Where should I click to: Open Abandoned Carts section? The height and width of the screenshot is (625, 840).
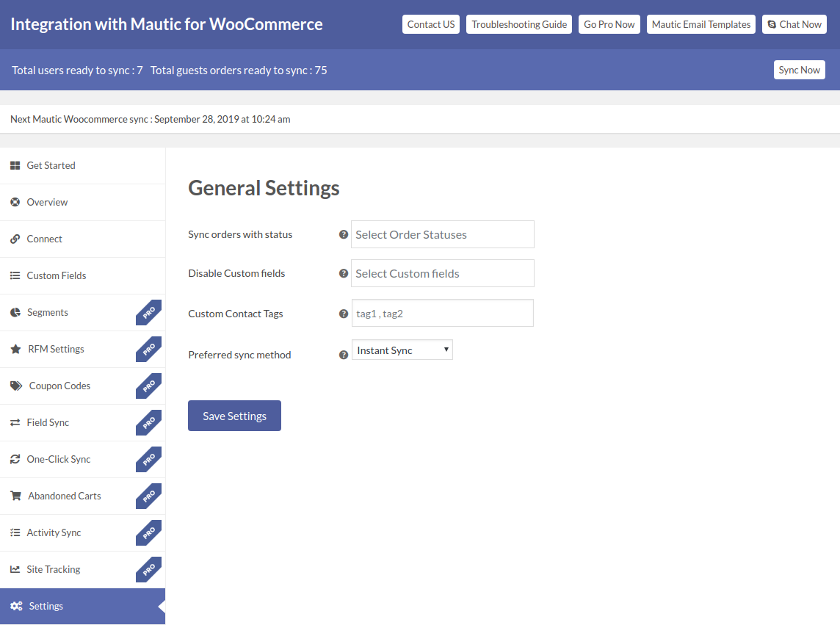pos(82,496)
